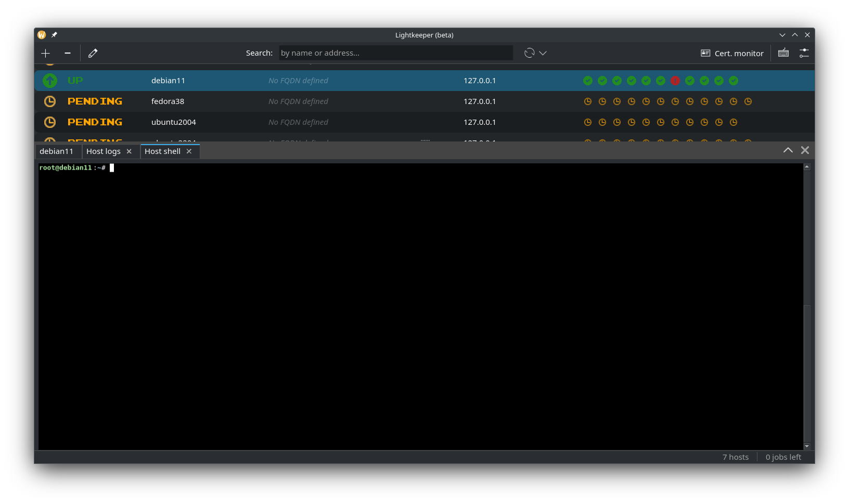849x504 pixels.
Task: Toggle the window pin icon in title bar
Action: click(54, 35)
